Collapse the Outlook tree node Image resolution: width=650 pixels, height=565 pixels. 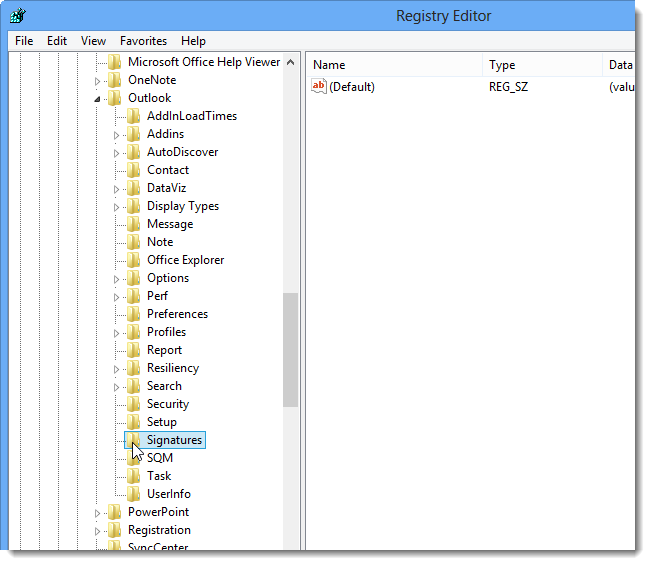[x=97, y=99]
